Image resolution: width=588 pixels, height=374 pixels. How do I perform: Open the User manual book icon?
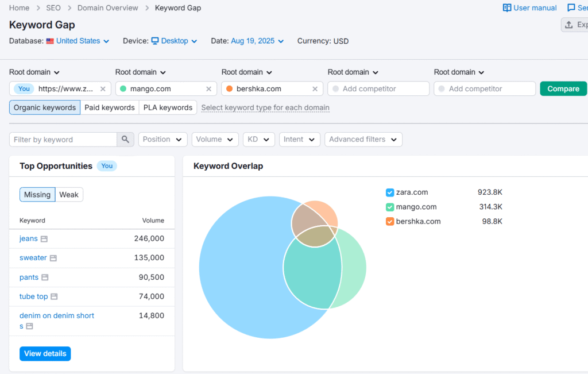coord(507,8)
